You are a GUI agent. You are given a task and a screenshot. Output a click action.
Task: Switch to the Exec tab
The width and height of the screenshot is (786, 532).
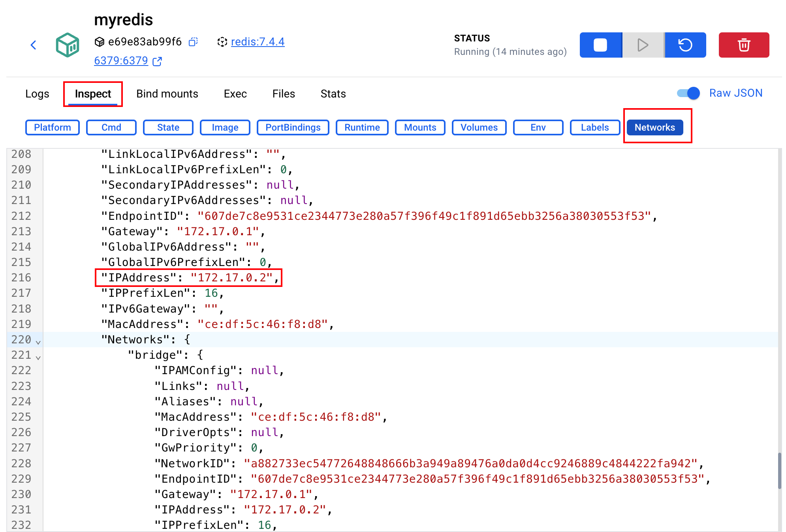coord(235,94)
